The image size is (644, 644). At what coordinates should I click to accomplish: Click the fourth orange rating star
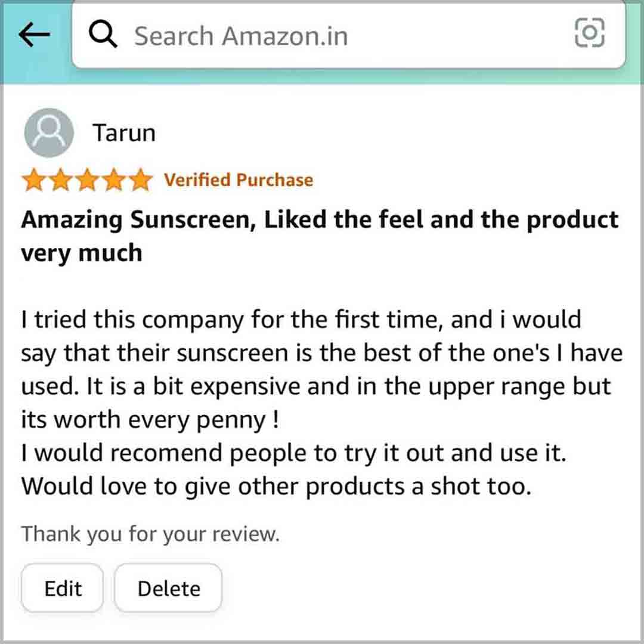(x=114, y=180)
